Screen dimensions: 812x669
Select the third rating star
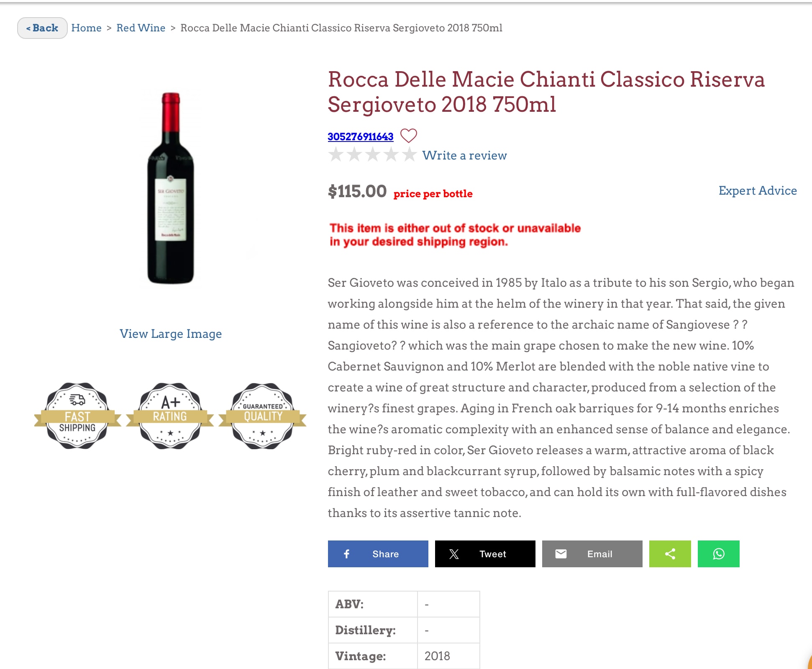coord(372,155)
